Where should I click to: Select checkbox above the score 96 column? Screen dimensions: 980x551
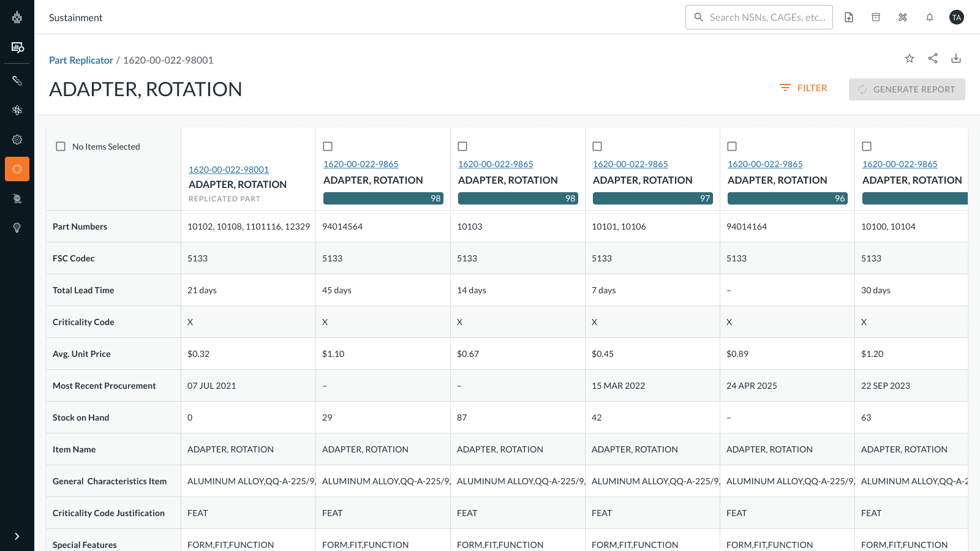click(x=732, y=146)
